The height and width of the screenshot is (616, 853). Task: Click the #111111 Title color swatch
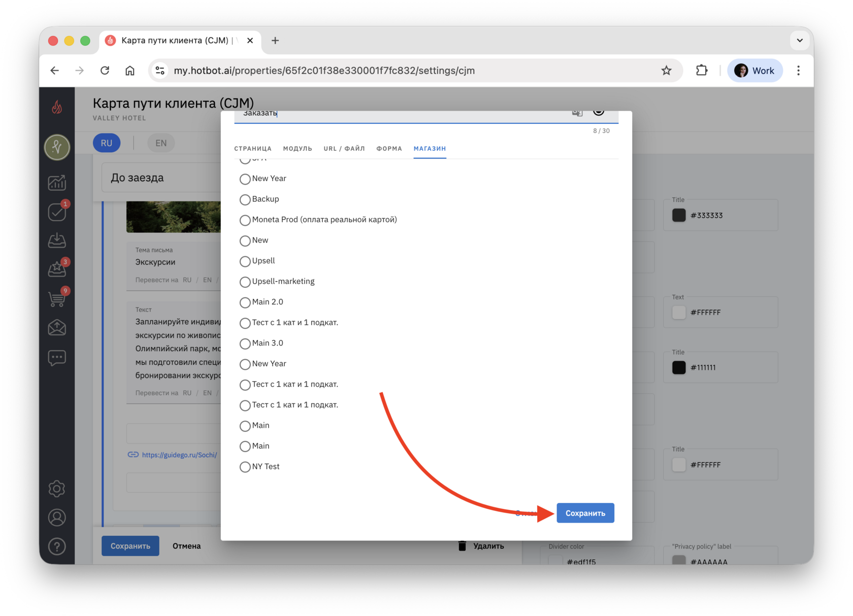pos(679,367)
